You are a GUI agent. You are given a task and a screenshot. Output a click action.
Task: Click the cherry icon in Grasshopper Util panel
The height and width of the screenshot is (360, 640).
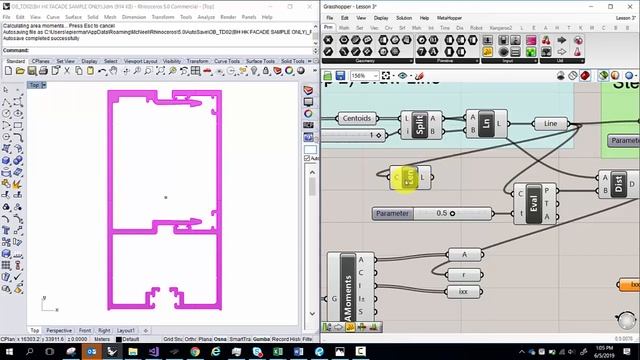coord(546,40)
